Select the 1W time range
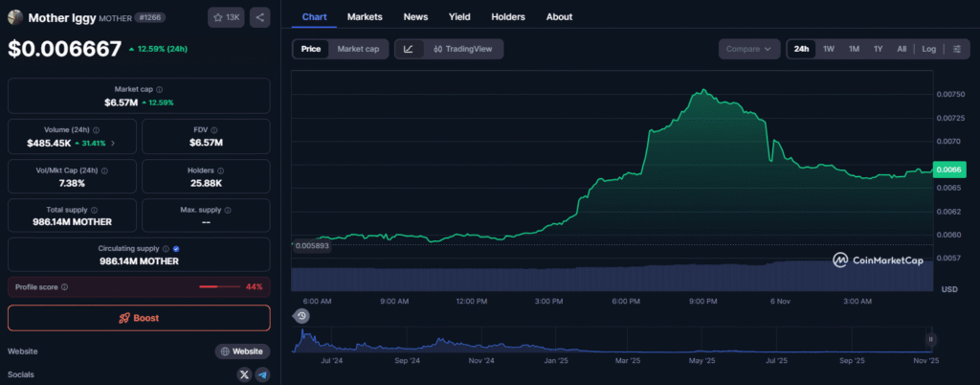980x385 pixels. point(829,49)
